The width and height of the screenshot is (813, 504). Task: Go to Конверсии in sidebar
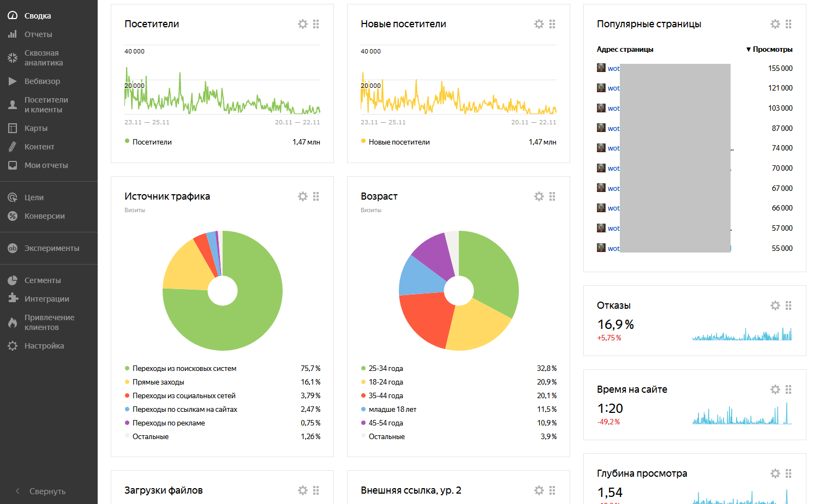tap(44, 216)
